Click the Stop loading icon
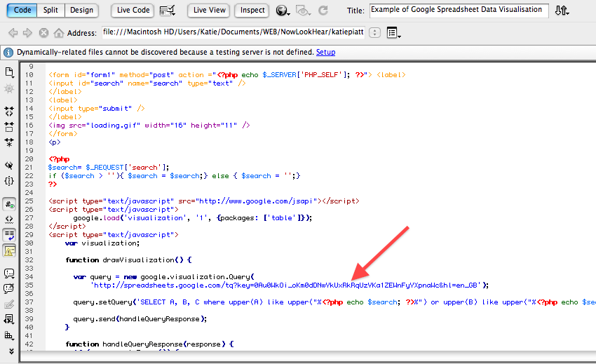 pyautogui.click(x=43, y=33)
